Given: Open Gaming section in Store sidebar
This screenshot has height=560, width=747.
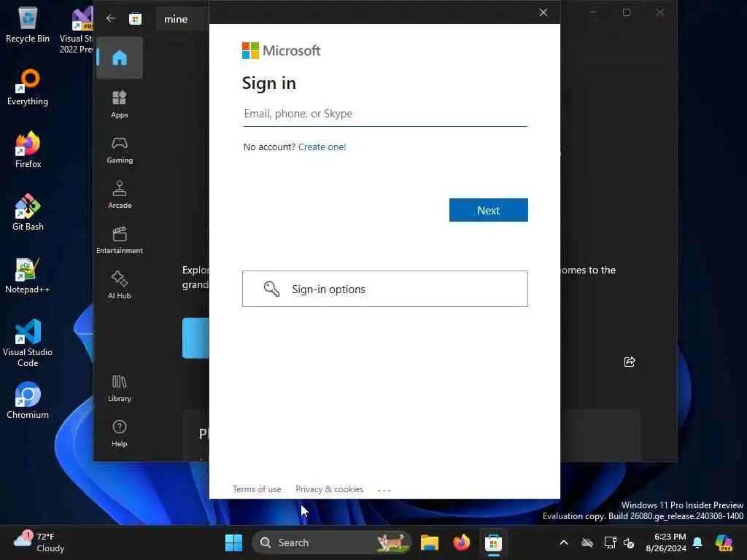Looking at the screenshot, I should [x=119, y=149].
